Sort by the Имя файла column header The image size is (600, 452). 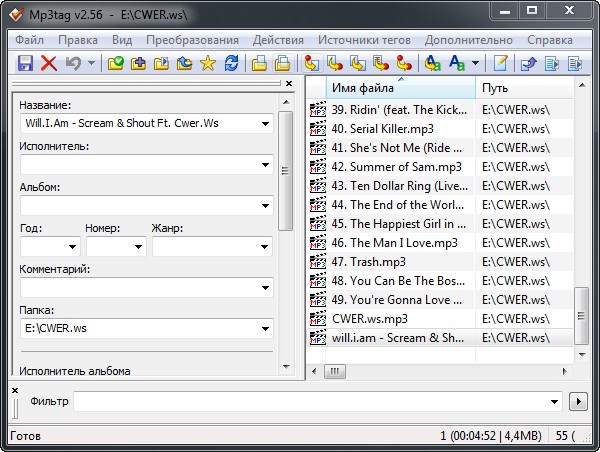400,88
